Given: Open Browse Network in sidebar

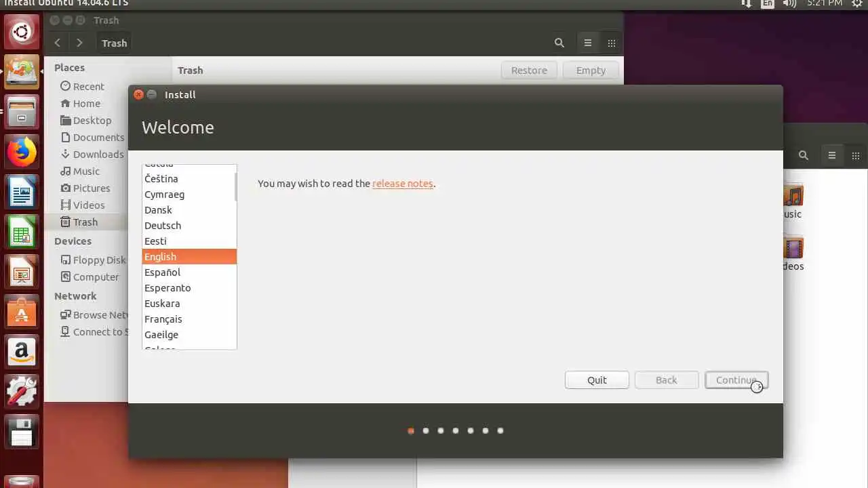Looking at the screenshot, I should tap(94, 315).
